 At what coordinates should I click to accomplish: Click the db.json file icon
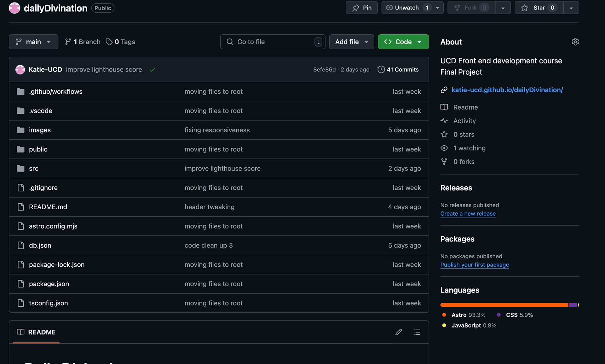tap(21, 246)
